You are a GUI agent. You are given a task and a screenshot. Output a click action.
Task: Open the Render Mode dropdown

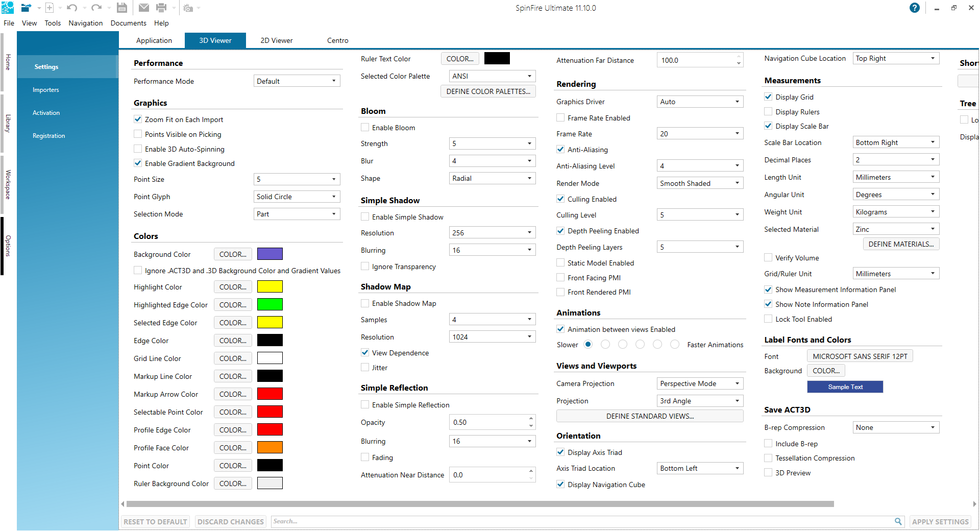pos(699,183)
